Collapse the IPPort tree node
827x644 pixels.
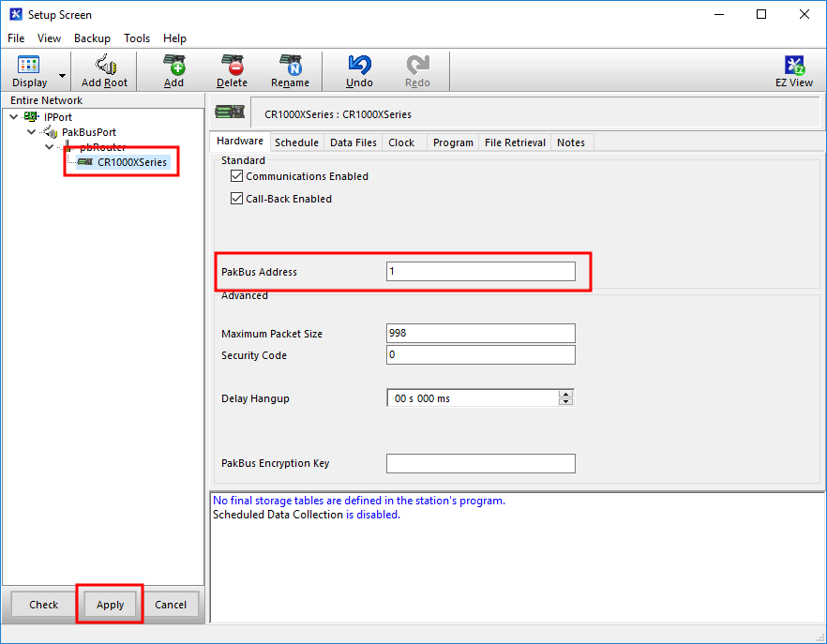(x=14, y=117)
